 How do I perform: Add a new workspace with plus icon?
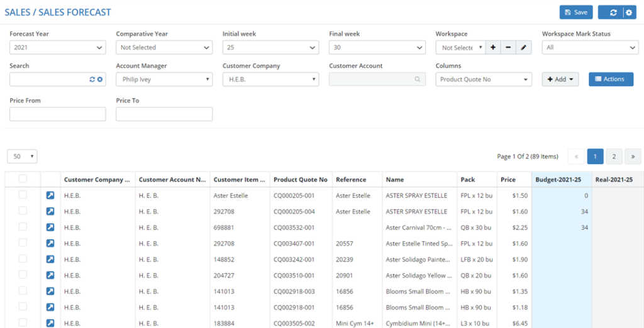pyautogui.click(x=493, y=48)
